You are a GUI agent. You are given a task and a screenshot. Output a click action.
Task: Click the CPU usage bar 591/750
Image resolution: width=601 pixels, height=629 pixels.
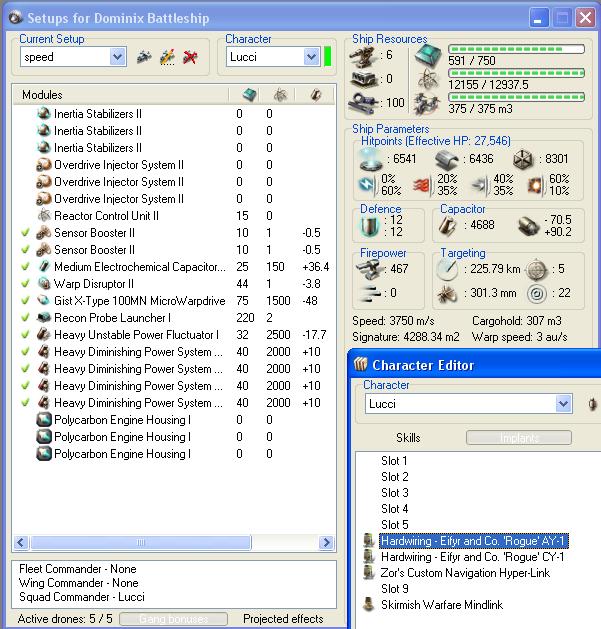(516, 49)
